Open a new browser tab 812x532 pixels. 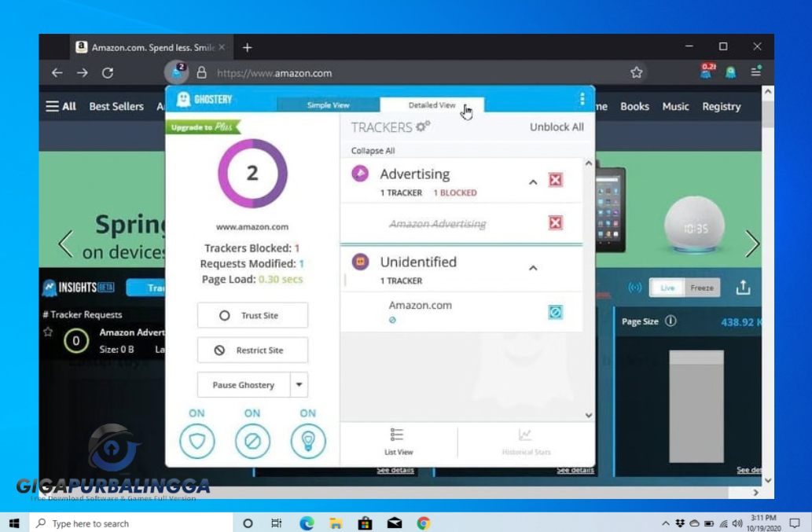coord(247,48)
